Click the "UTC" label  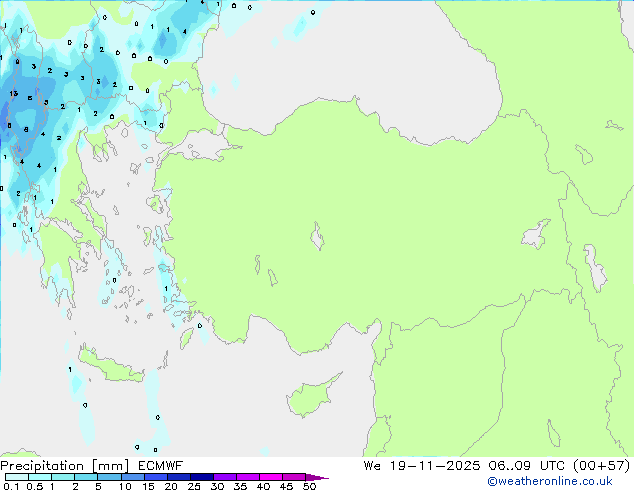pos(553,466)
